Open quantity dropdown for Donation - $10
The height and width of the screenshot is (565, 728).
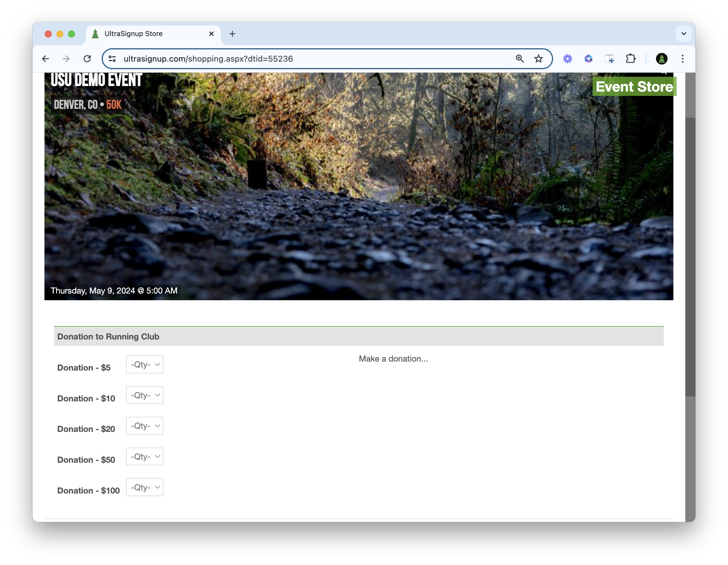145,395
